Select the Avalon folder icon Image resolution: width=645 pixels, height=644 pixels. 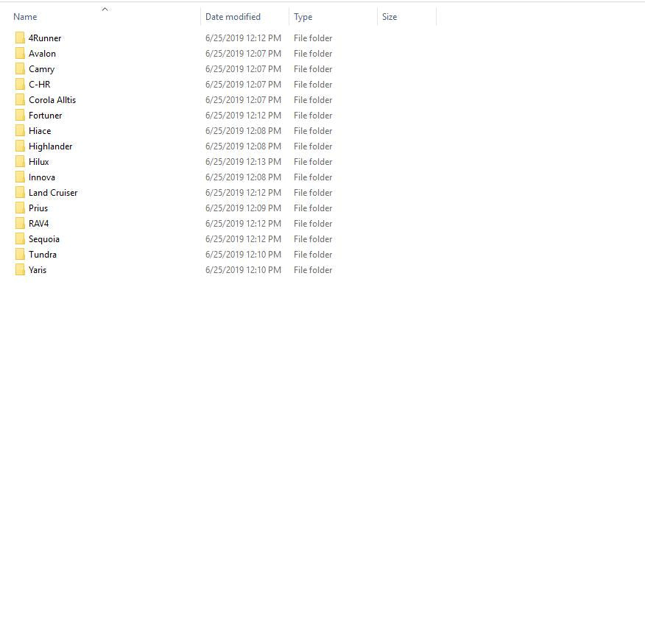(x=20, y=54)
